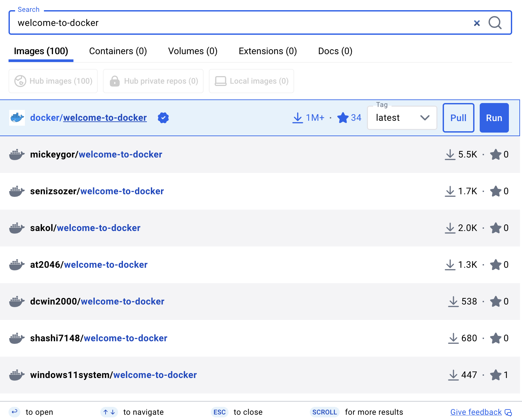Click the Run button
The height and width of the screenshot is (420, 522).
pos(494,118)
